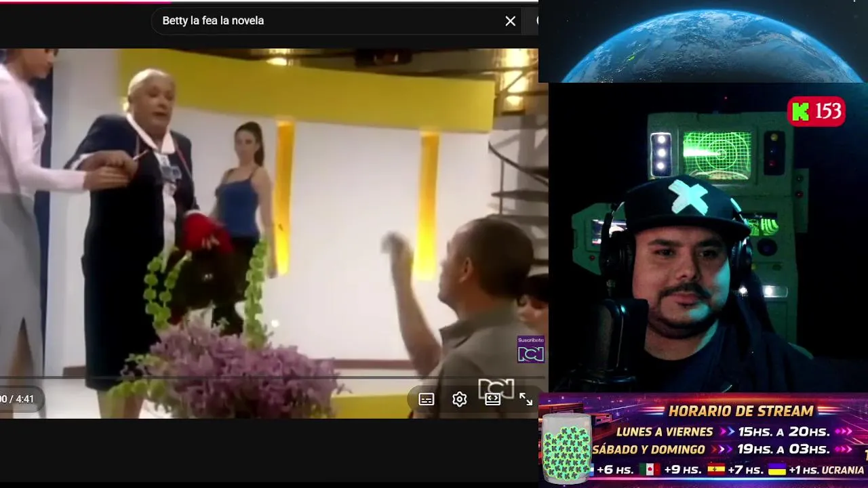Expand video to full screen

[526, 399]
